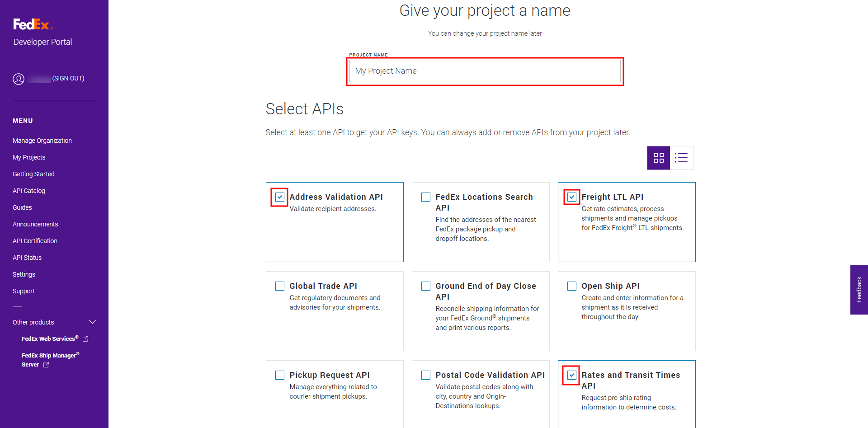Switch to list view layout
Screen dimensions: 868x428
coord(681,158)
